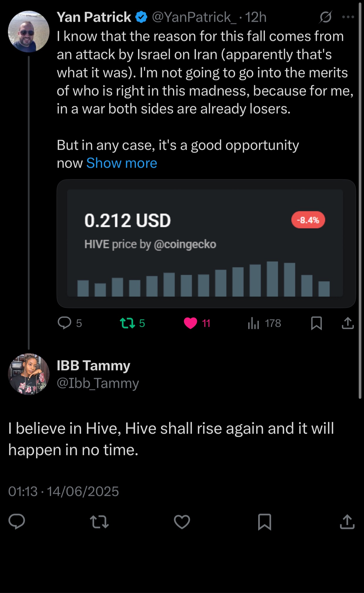Screen dimensions: 364x593
Task: Bookmark IBB Tammy's reply
Action: point(265,522)
